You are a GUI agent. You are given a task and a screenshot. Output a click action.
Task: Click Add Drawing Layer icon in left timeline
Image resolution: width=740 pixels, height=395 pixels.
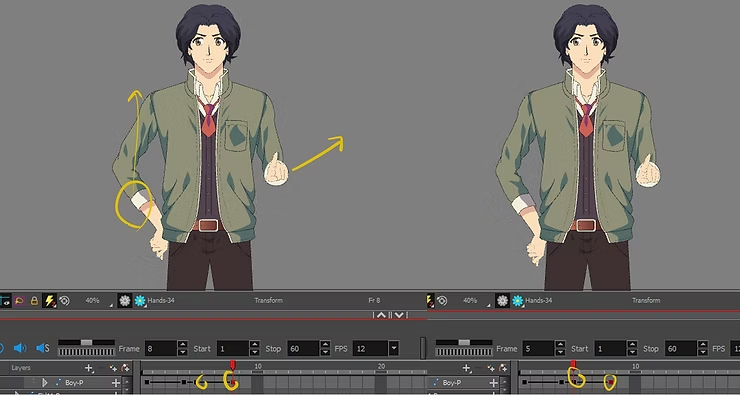click(113, 368)
